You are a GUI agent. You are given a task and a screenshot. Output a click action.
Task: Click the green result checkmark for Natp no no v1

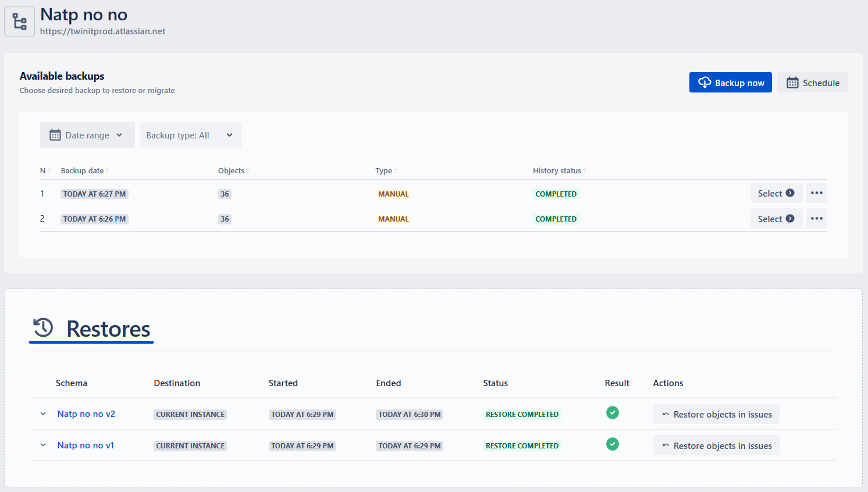pyautogui.click(x=613, y=444)
